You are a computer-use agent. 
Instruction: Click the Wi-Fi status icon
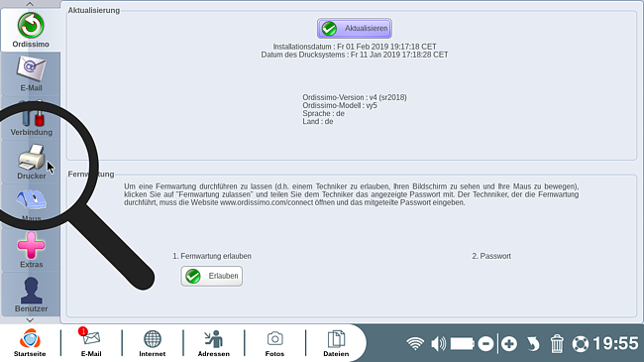coord(415,343)
